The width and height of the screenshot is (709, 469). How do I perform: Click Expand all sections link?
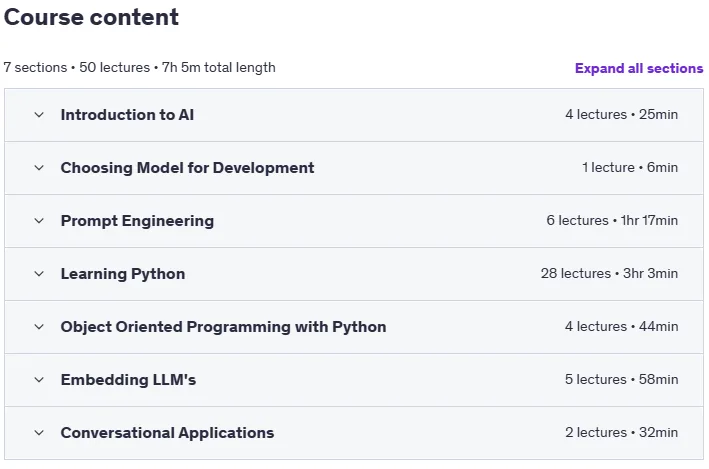[x=639, y=68]
